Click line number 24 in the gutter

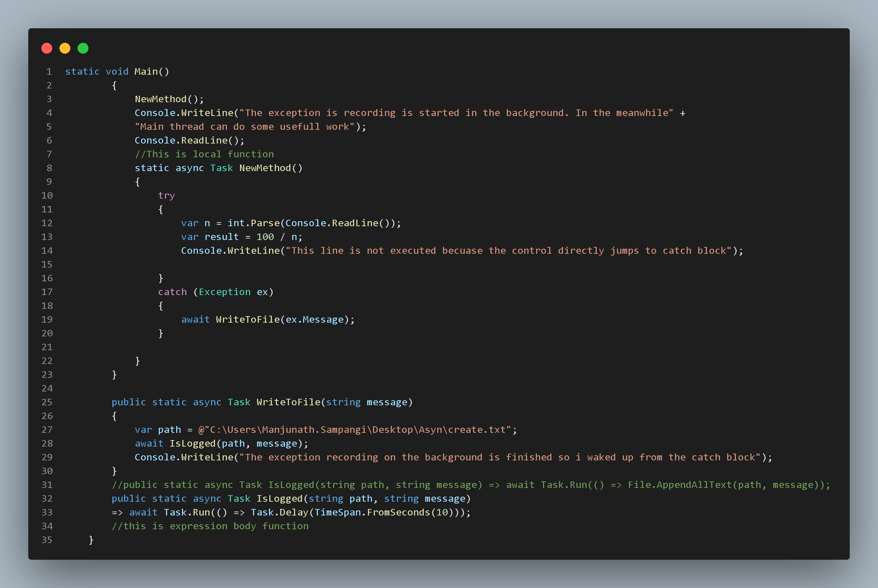tap(47, 389)
